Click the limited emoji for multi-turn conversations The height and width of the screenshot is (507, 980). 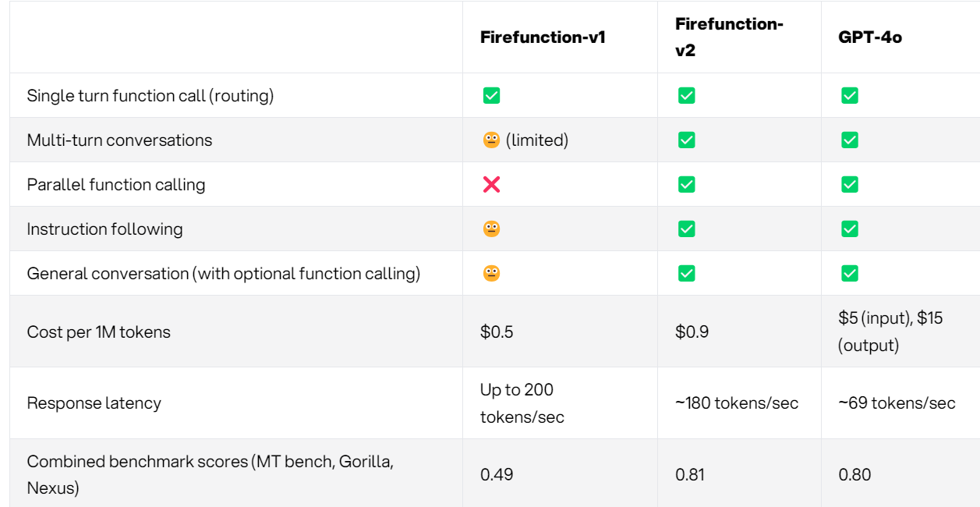point(491,140)
